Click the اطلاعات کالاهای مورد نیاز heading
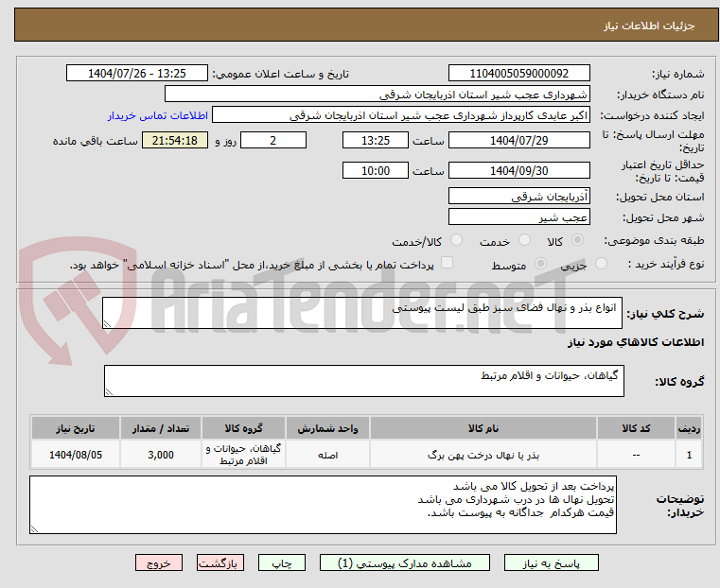Screen dimensions: 720x588 pos(636,342)
